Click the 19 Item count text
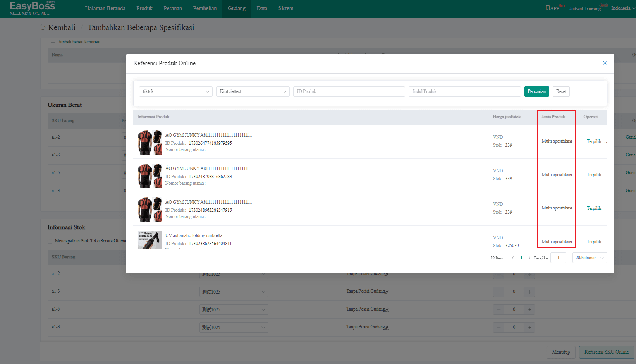636x364 pixels. tap(497, 258)
